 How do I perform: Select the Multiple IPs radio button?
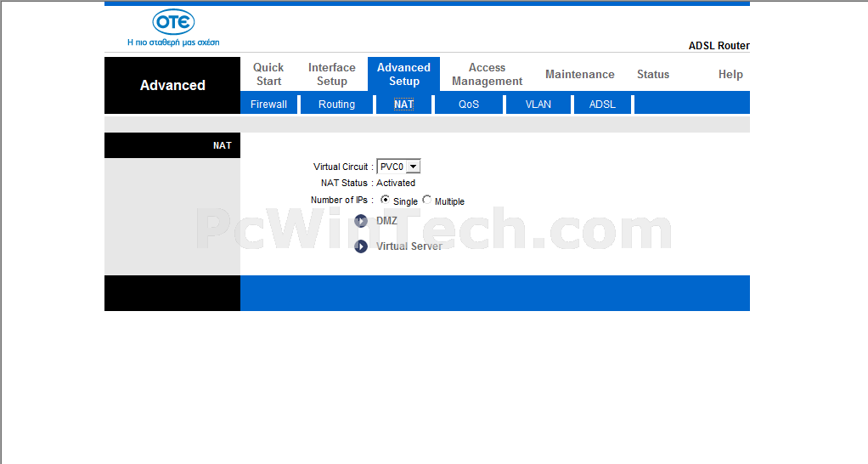point(427,200)
